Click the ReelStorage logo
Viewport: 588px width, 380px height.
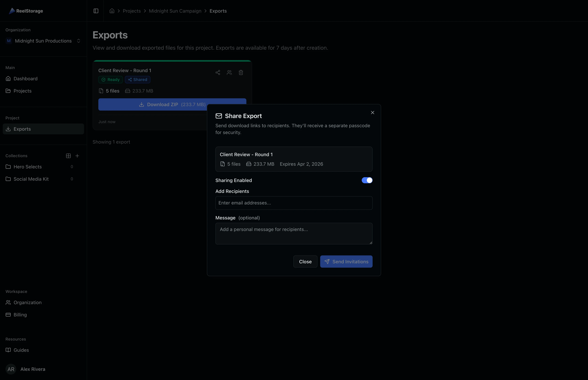coord(26,11)
